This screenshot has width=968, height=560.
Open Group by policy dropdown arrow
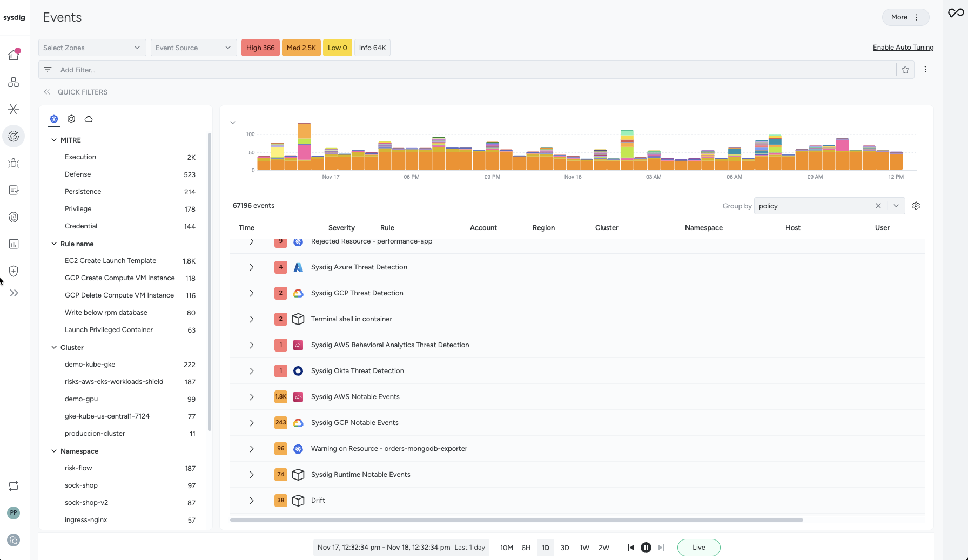[x=896, y=206]
